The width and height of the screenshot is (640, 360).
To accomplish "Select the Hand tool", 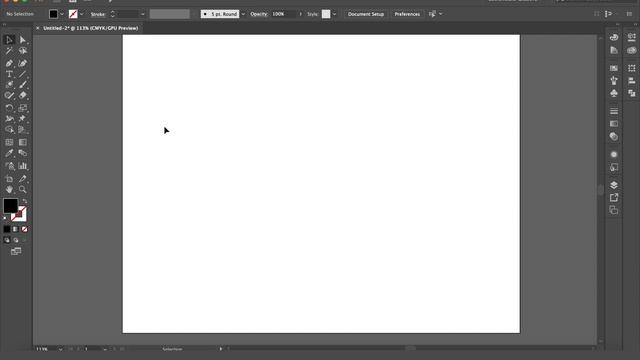I will pyautogui.click(x=9, y=190).
